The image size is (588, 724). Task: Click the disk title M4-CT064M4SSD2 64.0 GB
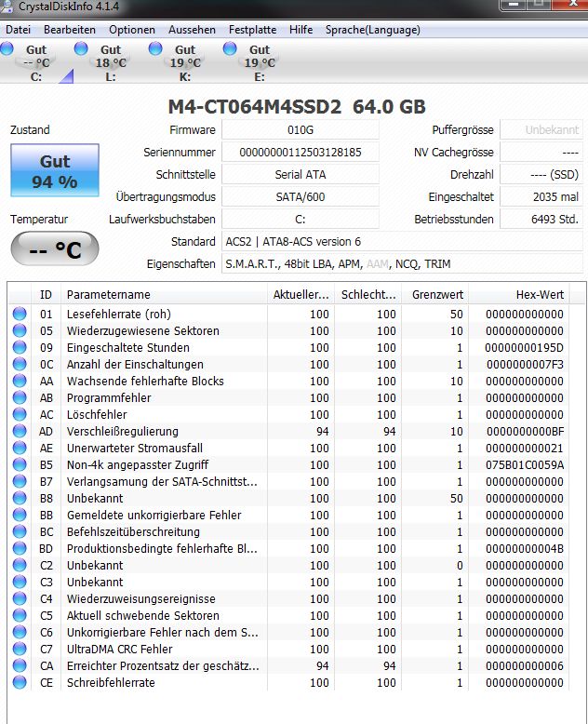pos(296,107)
